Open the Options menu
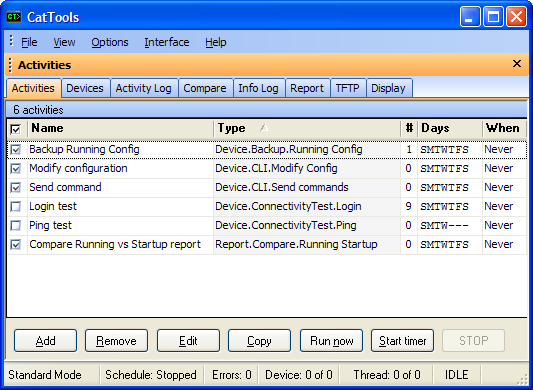Image resolution: width=533 pixels, height=390 pixels. coord(110,42)
